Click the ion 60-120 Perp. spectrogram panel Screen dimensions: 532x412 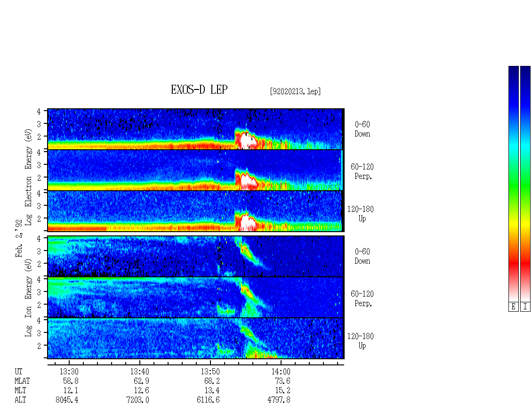[x=196, y=297]
